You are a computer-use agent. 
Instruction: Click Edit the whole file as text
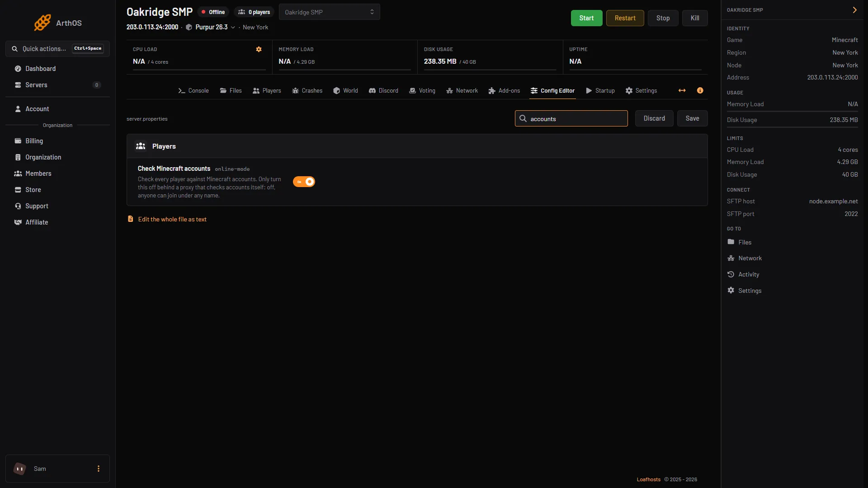[x=172, y=219]
